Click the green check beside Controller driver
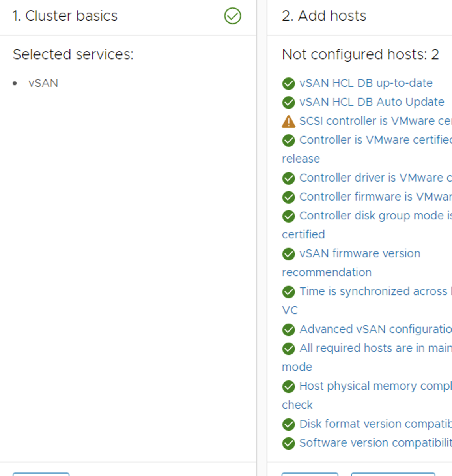The height and width of the screenshot is (476, 452). (289, 178)
